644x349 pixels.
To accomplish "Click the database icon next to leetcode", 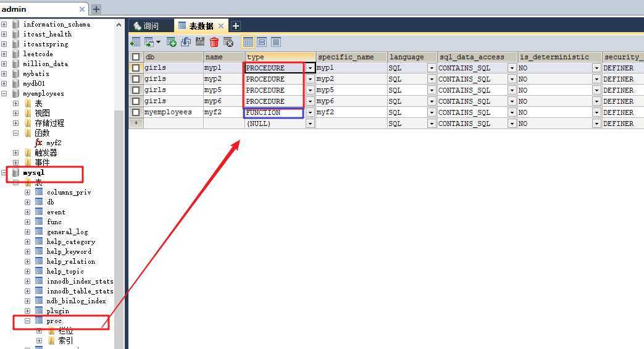I will tap(16, 54).
